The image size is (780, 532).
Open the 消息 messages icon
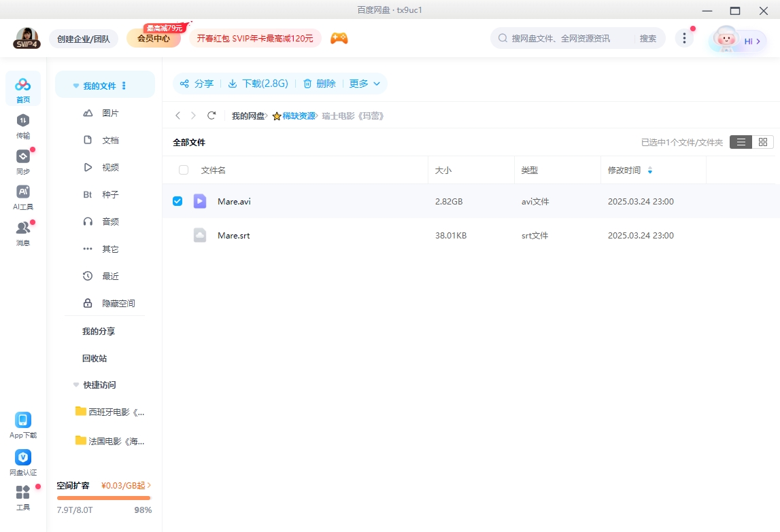point(23,232)
